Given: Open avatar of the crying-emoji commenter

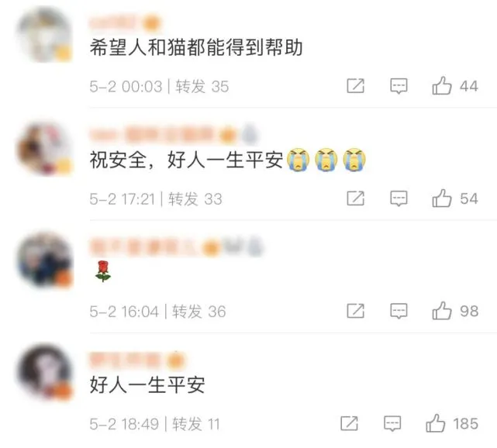Looking at the screenshot, I should (x=45, y=148).
